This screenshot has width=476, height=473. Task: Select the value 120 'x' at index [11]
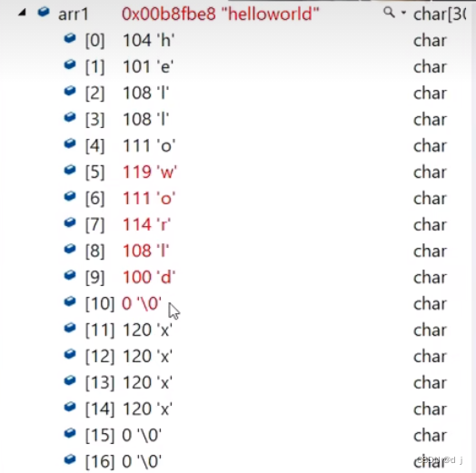147,330
